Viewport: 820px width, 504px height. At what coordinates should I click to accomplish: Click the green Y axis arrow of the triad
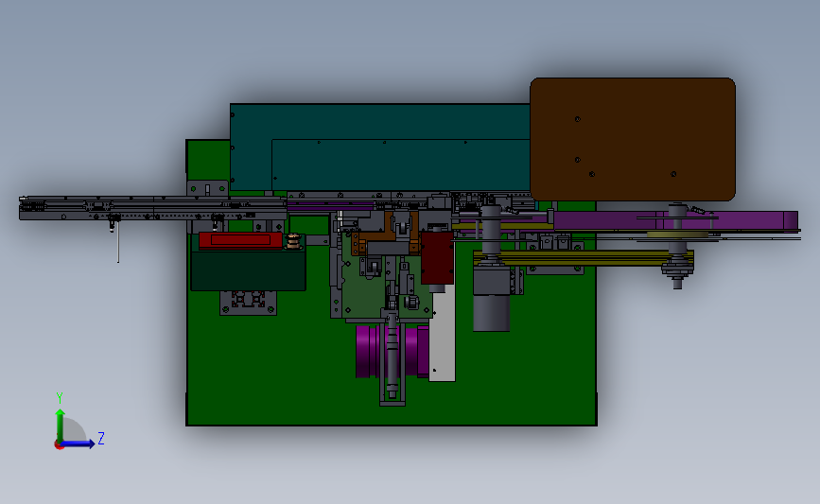point(61,426)
